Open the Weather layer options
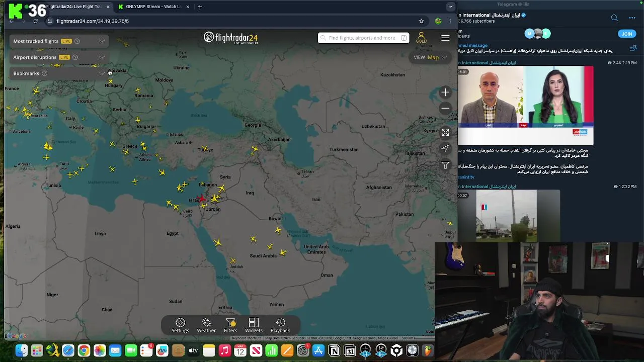The height and width of the screenshot is (362, 644). pyautogui.click(x=206, y=325)
